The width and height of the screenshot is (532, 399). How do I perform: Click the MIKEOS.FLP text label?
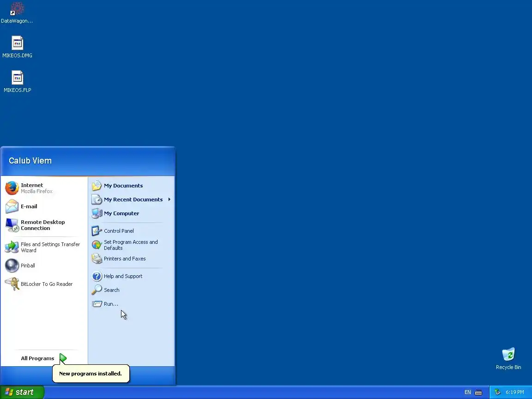pos(17,90)
